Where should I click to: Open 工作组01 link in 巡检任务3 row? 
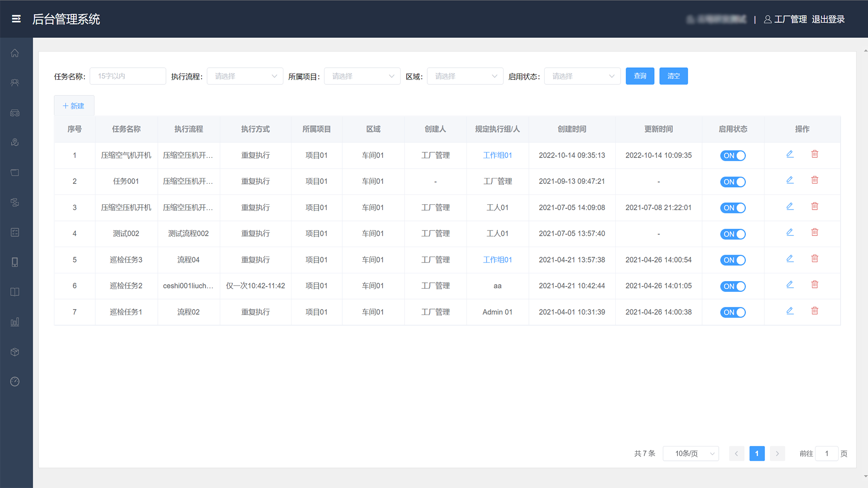coord(497,260)
